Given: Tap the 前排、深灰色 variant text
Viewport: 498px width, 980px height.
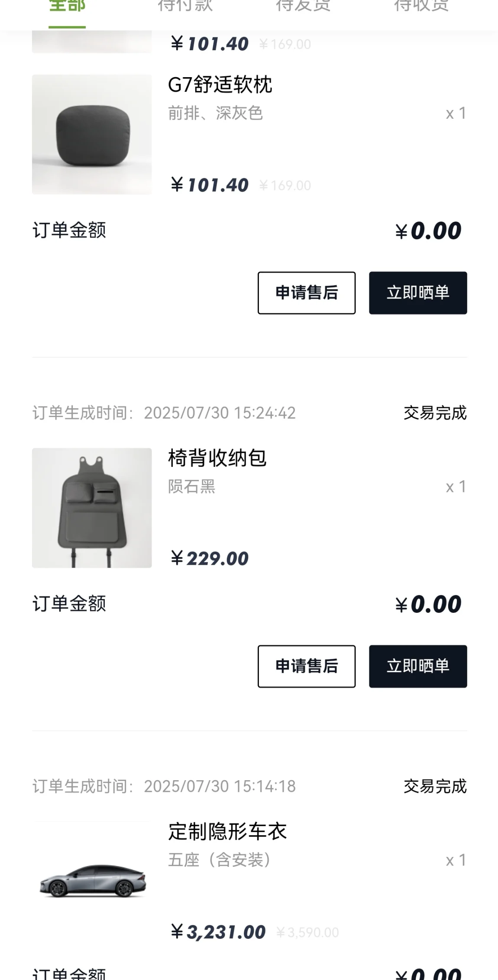Looking at the screenshot, I should tap(216, 113).
